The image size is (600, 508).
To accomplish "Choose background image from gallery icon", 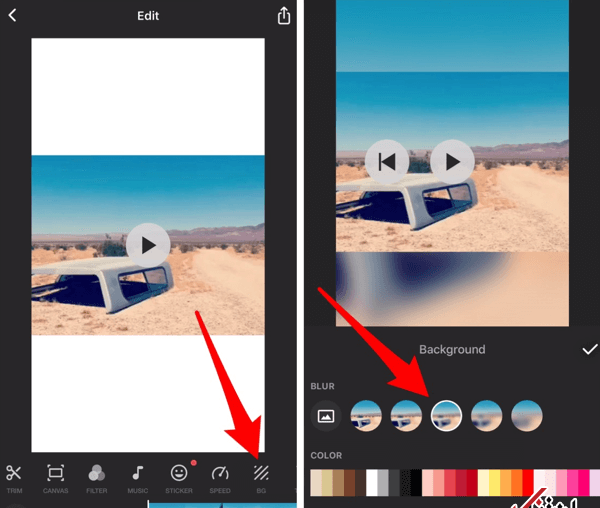I will (x=326, y=416).
